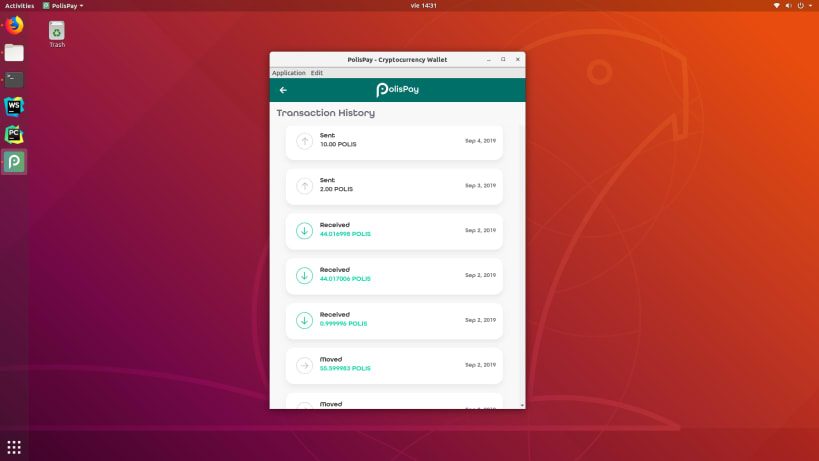Click the right-arrow icon of the 55.599983 POLIS moved entry
Image resolution: width=819 pixels, height=461 pixels.
[305, 365]
